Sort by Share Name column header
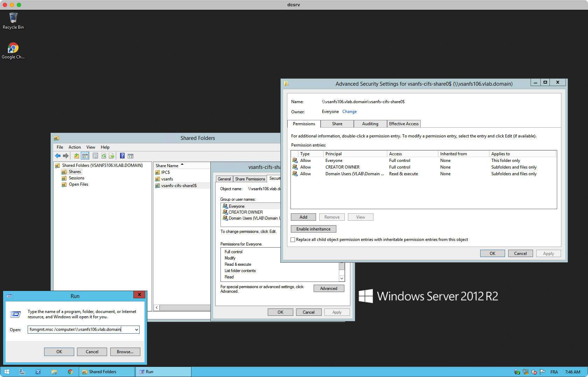588x377 pixels. (x=167, y=166)
